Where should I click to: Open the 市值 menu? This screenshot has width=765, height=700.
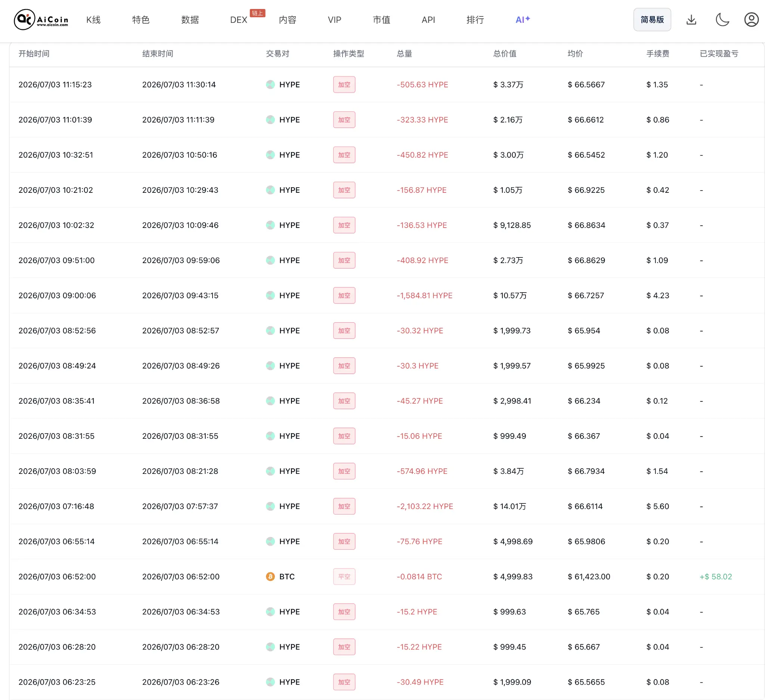(x=381, y=20)
